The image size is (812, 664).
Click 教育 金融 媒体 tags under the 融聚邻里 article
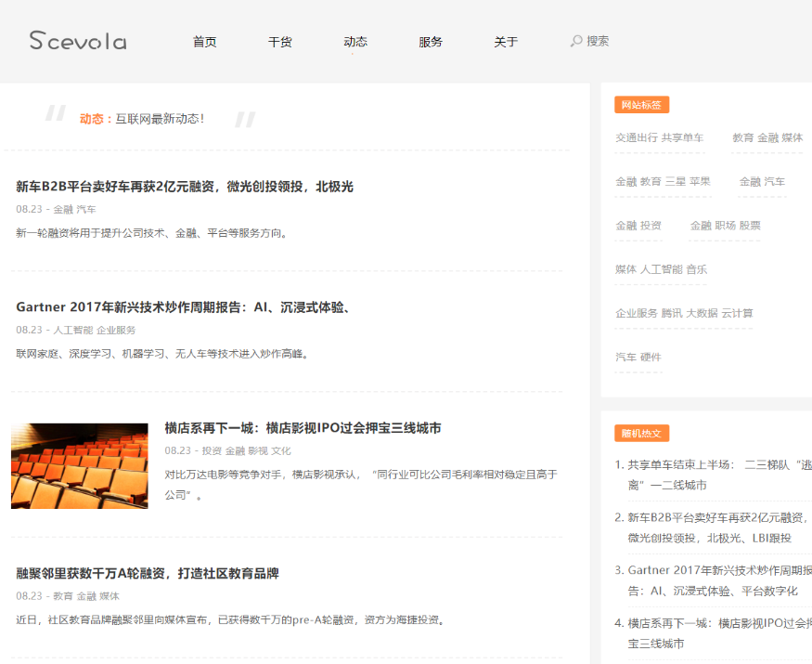(x=86, y=596)
